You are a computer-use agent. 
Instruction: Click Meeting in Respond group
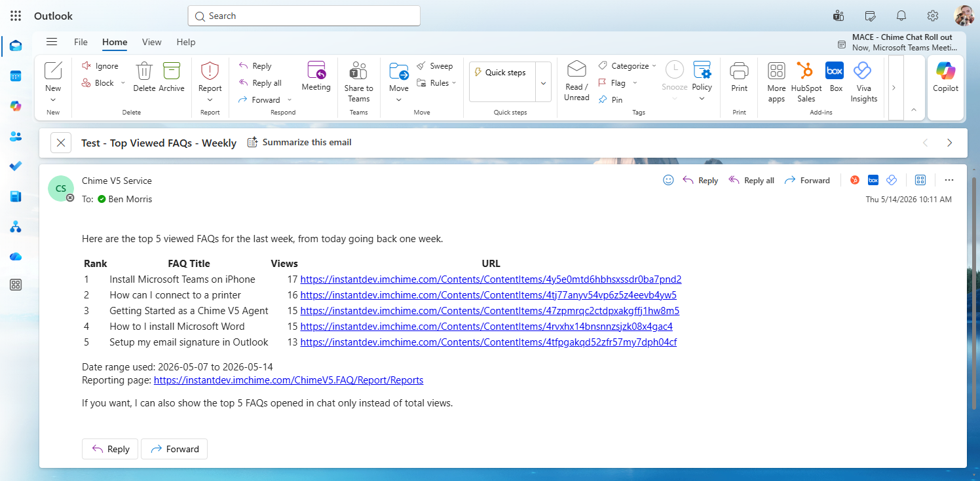(316, 77)
